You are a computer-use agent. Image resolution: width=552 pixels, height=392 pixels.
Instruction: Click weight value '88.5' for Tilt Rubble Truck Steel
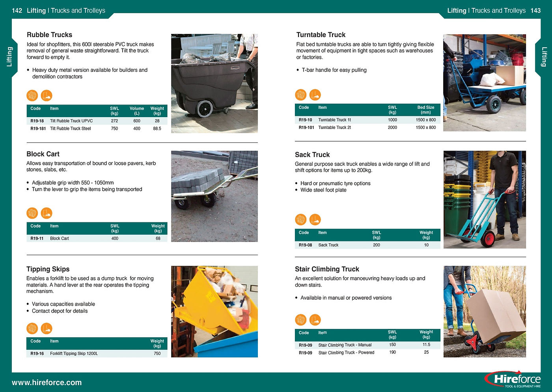(157, 129)
